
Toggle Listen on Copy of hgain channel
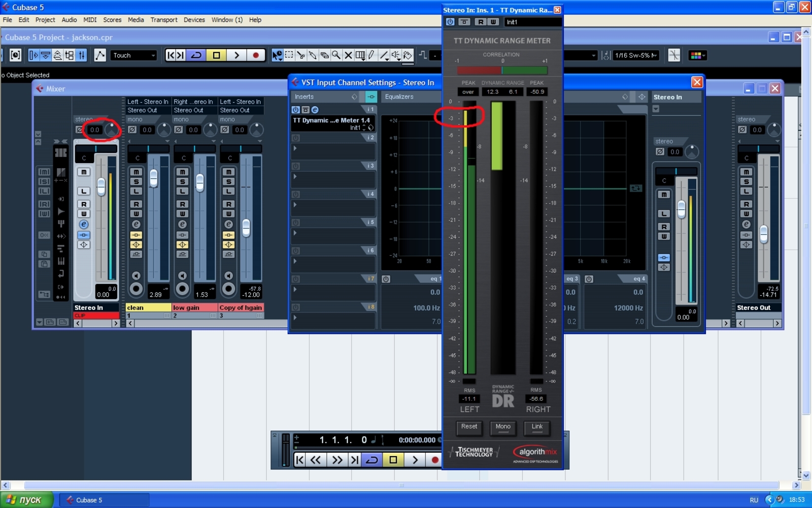[x=228, y=192]
